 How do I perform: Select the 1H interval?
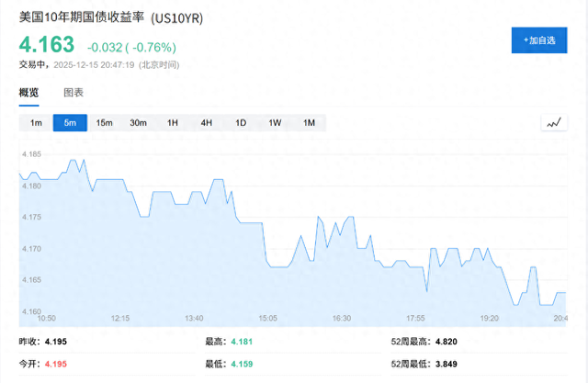[x=173, y=123]
